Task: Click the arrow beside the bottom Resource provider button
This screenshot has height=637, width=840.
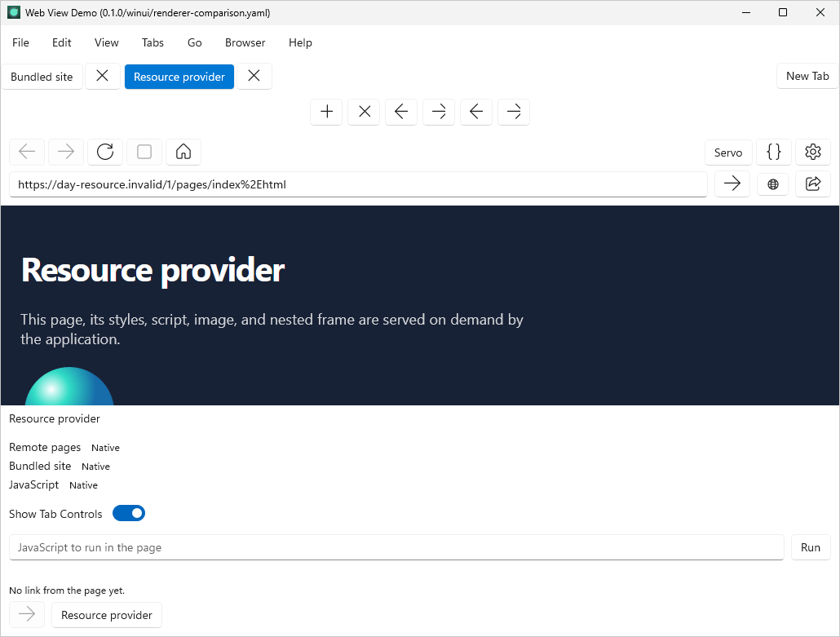Action: coord(27,614)
